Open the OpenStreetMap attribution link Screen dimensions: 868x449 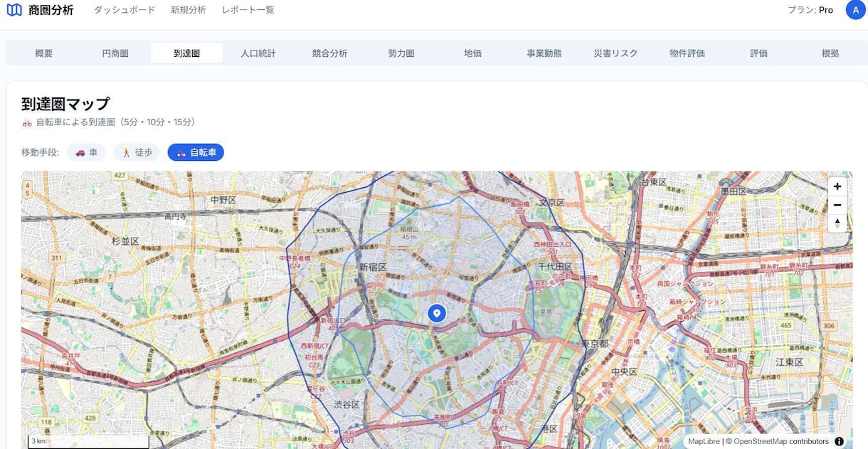coord(760,441)
